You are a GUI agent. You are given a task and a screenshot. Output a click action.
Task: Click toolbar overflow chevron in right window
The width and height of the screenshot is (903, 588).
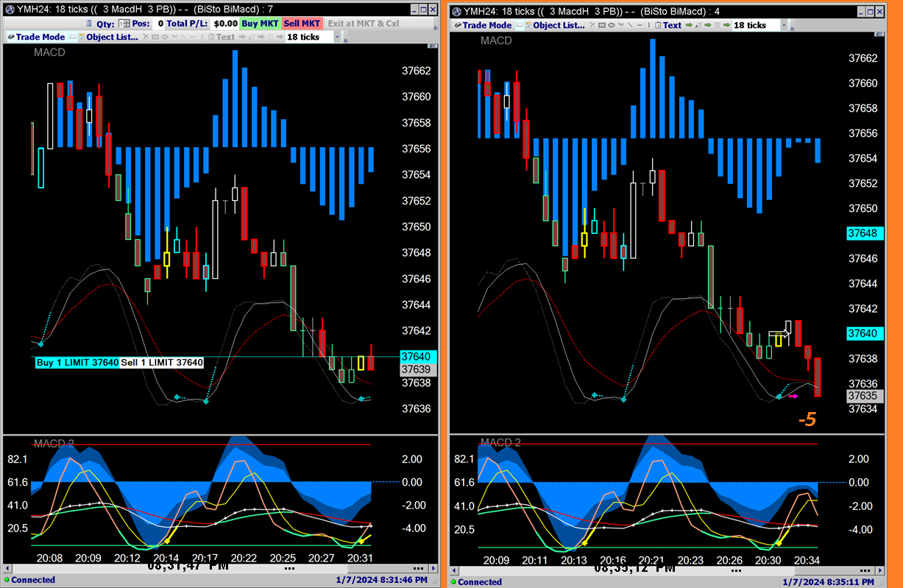tap(793, 28)
